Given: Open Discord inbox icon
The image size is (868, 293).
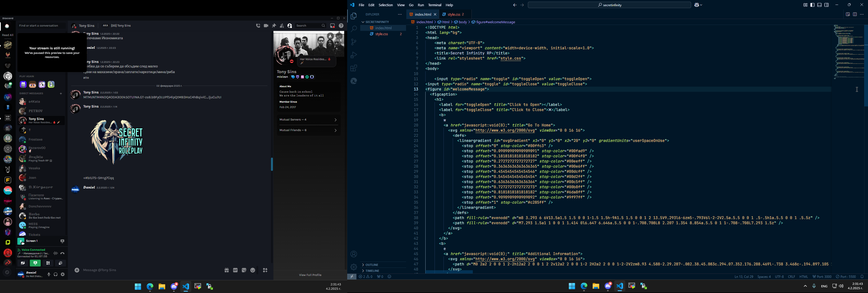Looking at the screenshot, I should [x=333, y=25].
